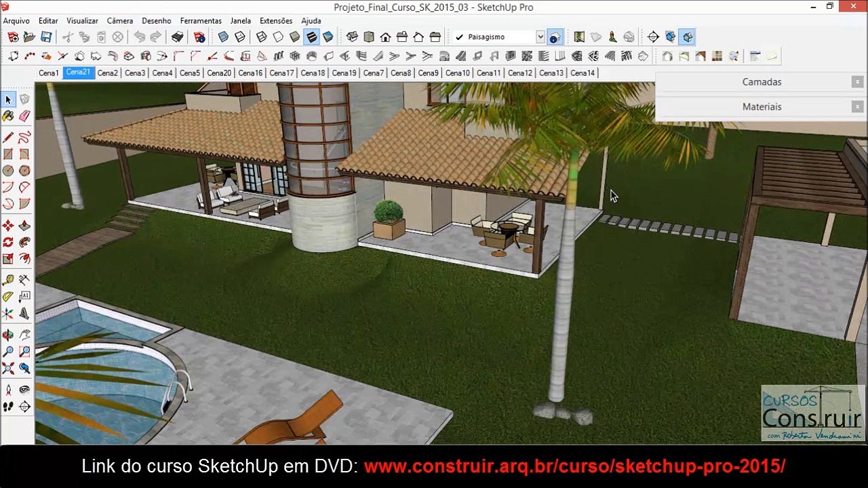Screen dimensions: 868x488
Task: Activate the Move tool
Action: pyautogui.click(x=8, y=225)
